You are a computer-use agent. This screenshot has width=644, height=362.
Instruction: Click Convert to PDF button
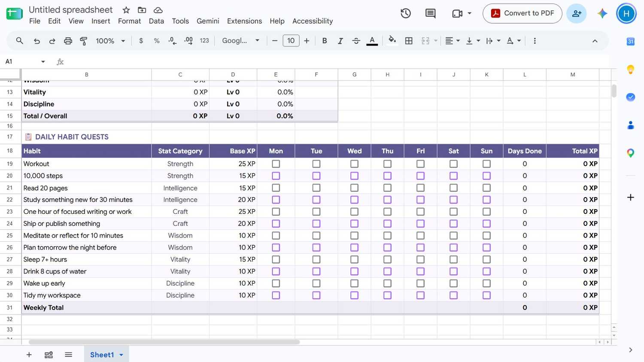point(522,13)
